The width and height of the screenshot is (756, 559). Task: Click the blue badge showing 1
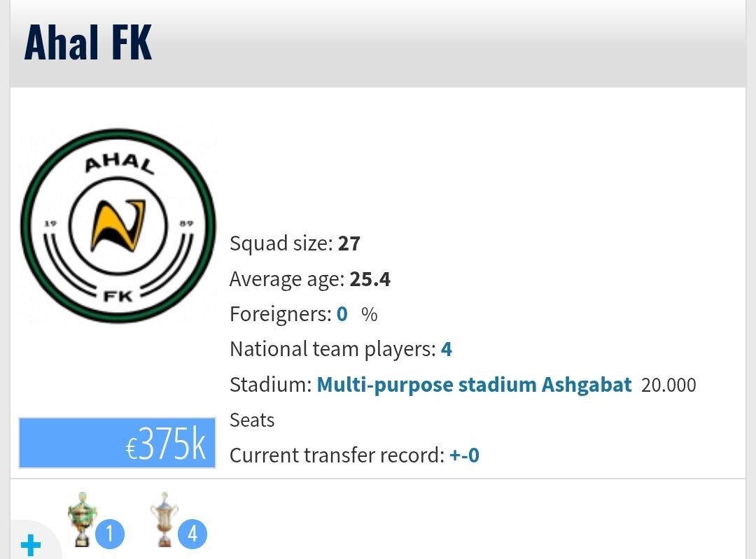[109, 535]
